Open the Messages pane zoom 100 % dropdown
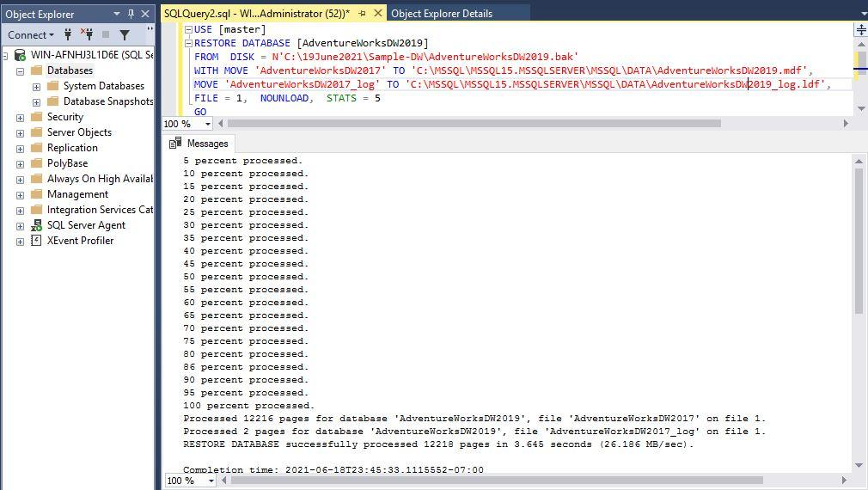The height and width of the screenshot is (490, 868). (211, 481)
